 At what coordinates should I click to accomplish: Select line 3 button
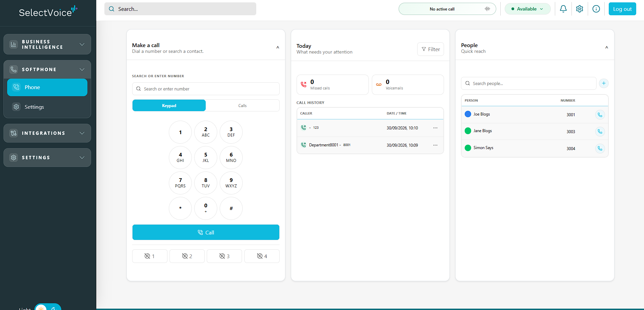click(224, 256)
